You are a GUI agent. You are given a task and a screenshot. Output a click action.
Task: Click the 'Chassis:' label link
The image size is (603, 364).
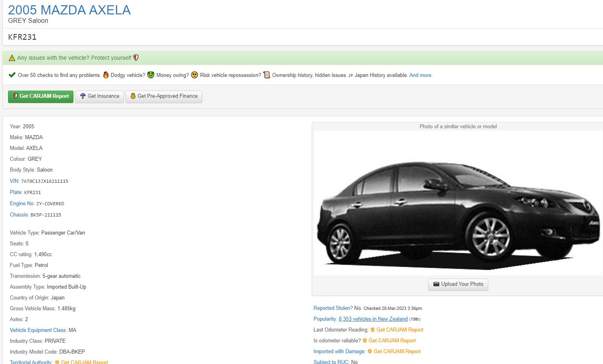coord(19,215)
